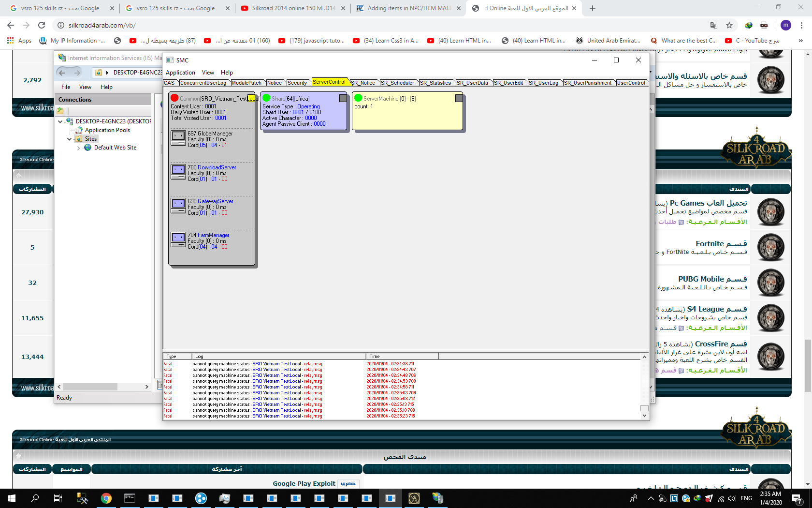Select the GlobalManager server monitor icon
The height and width of the screenshot is (508, 812).
178,138
